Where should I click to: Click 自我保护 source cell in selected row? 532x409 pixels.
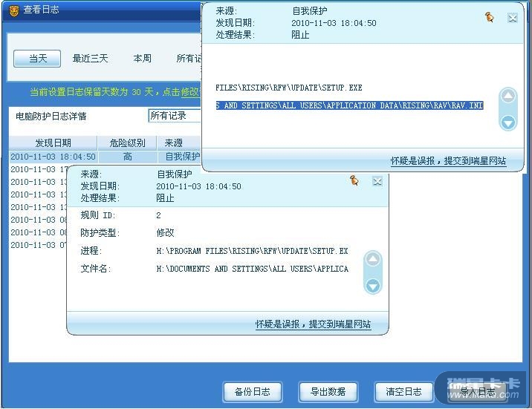click(x=183, y=157)
